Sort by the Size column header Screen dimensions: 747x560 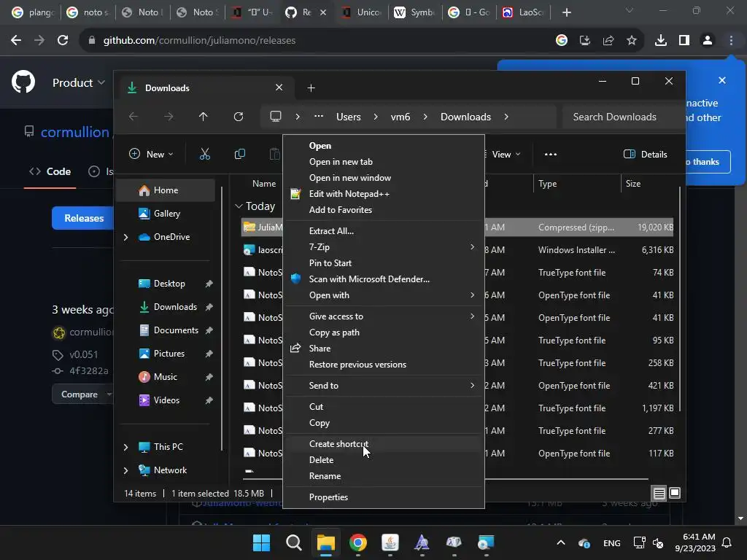pos(632,183)
